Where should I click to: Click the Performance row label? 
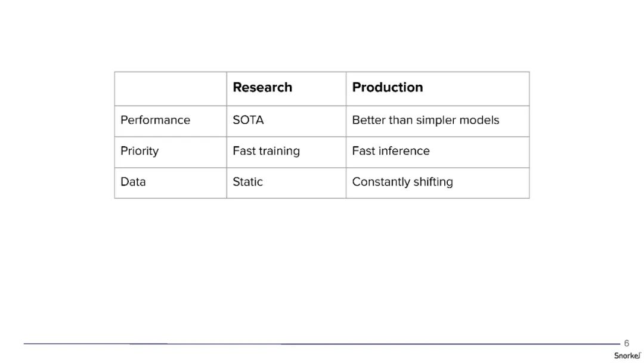[x=155, y=120]
